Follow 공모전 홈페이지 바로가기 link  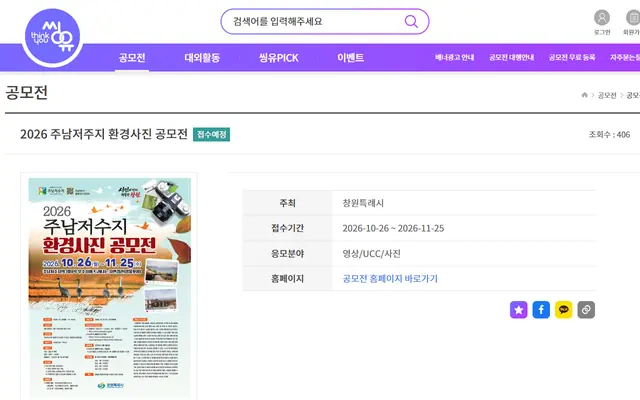(x=390, y=278)
